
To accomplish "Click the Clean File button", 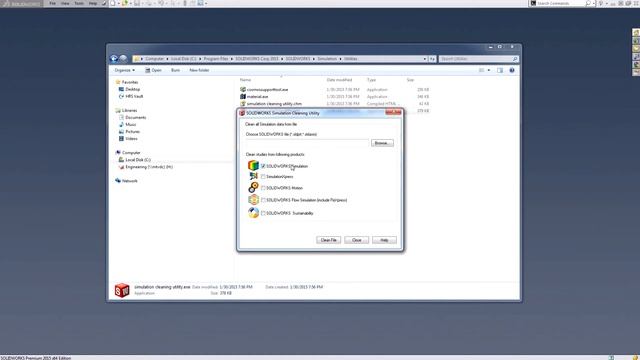I will pyautogui.click(x=329, y=240).
